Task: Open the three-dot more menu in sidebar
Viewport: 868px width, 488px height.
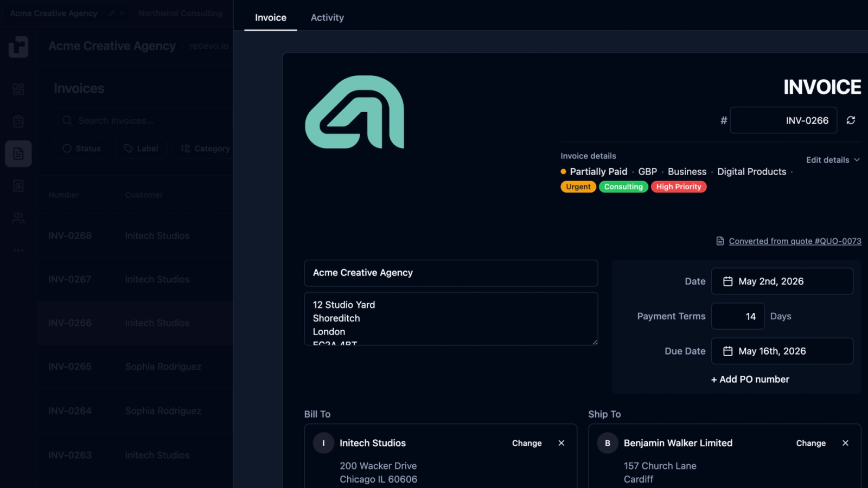Action: click(18, 250)
